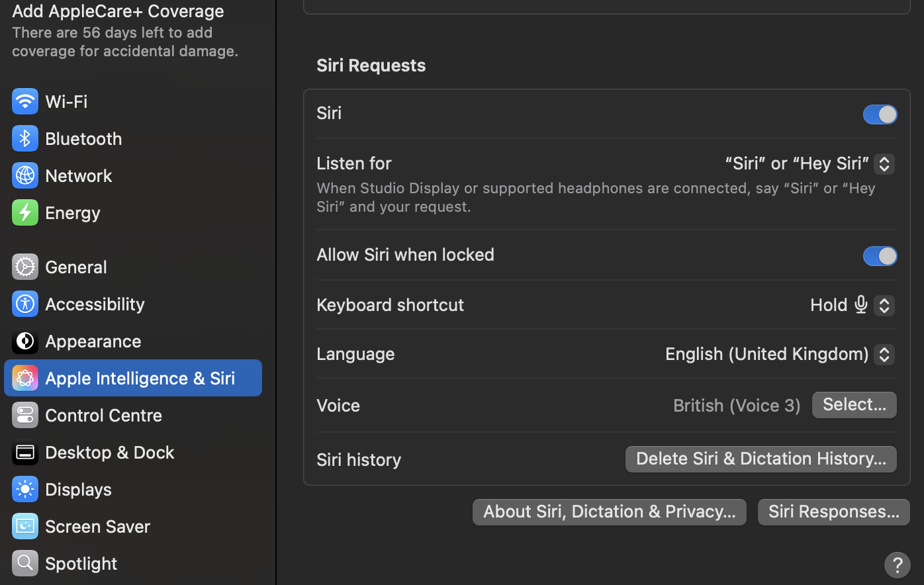Disable Allow Siri when locked
Screen dimensions: 924x585
pos(880,256)
